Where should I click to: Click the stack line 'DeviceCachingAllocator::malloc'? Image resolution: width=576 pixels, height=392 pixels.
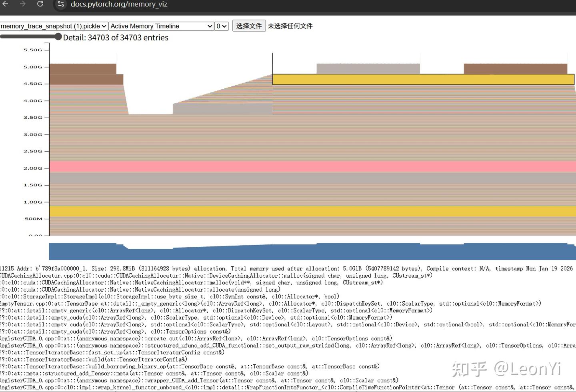[x=216, y=276]
